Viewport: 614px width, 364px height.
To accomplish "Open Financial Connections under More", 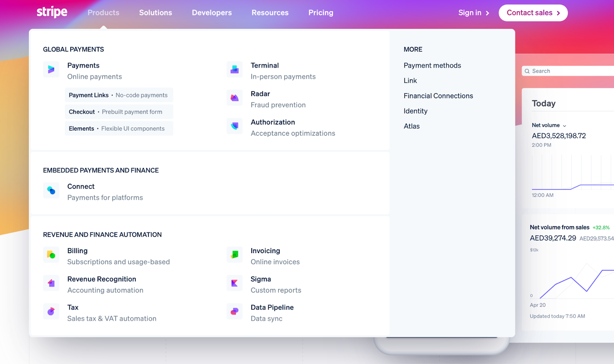I will (438, 96).
